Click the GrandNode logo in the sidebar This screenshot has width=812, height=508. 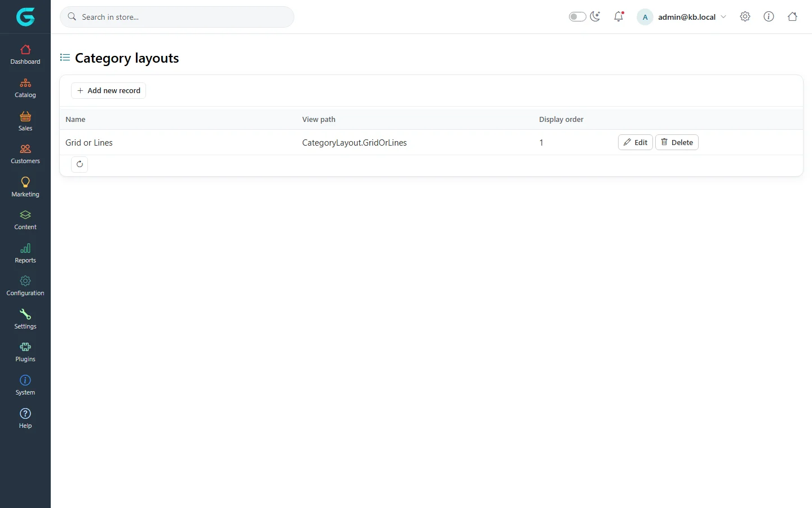pyautogui.click(x=25, y=17)
